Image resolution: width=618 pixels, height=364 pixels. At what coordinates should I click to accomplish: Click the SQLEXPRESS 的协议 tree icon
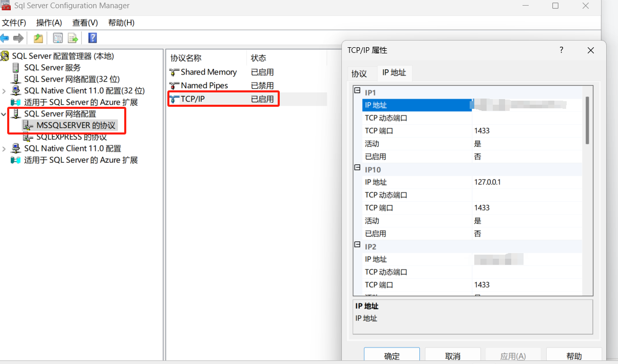[x=28, y=137]
